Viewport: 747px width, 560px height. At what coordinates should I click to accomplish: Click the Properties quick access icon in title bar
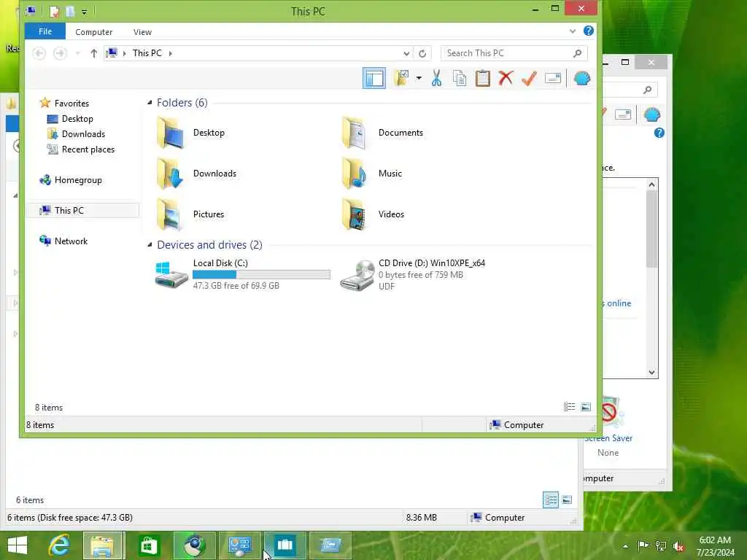pyautogui.click(x=55, y=12)
